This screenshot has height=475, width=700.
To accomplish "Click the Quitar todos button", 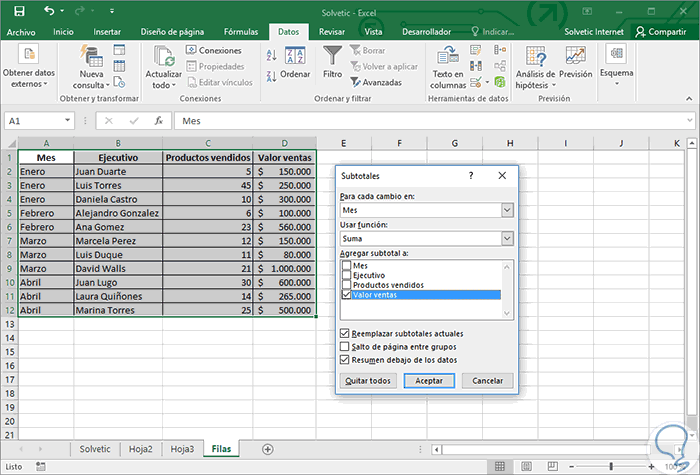I will click(x=367, y=381).
